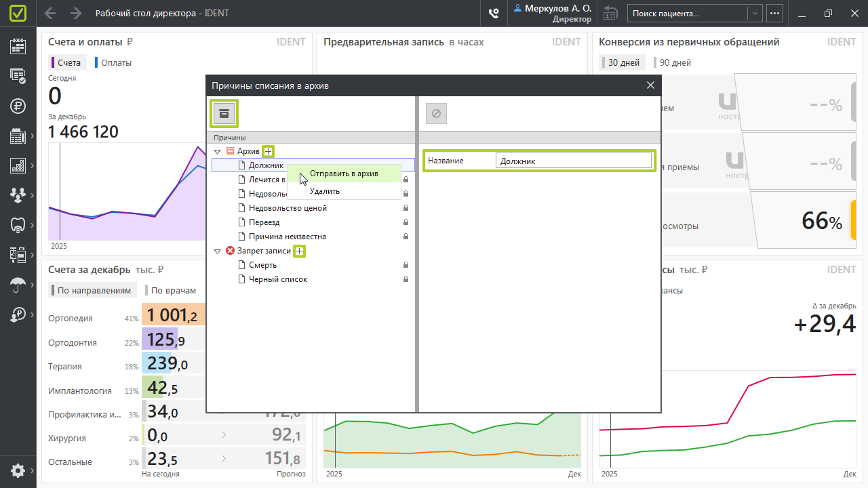Click the plus icon next to Запрет записи
Viewport: 868px width, 488px height.
[300, 251]
